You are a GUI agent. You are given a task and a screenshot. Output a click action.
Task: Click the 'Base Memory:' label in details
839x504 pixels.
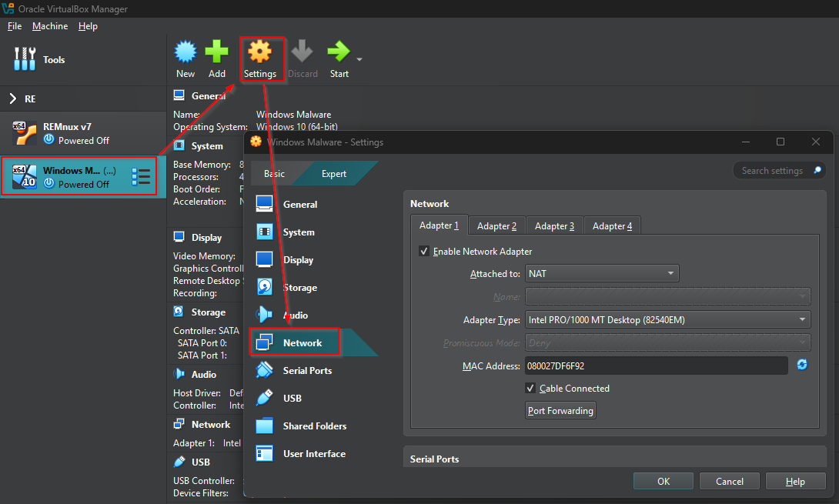point(202,164)
